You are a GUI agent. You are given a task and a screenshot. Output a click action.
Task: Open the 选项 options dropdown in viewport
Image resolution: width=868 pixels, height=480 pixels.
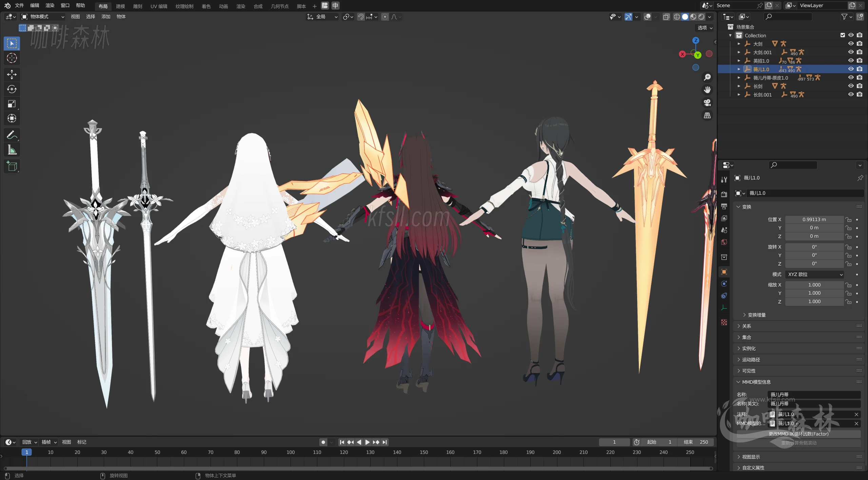[705, 28]
